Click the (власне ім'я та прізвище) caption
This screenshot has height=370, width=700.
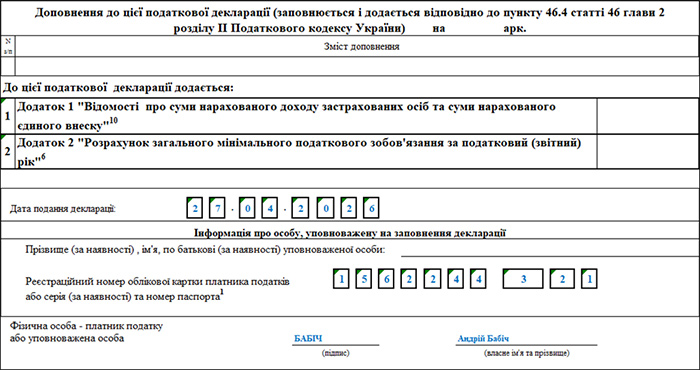[526, 353]
